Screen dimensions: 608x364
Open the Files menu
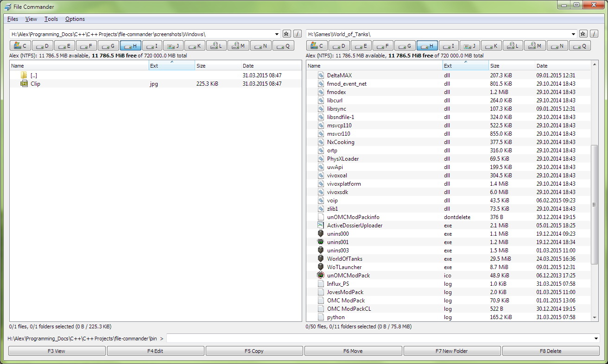point(13,19)
